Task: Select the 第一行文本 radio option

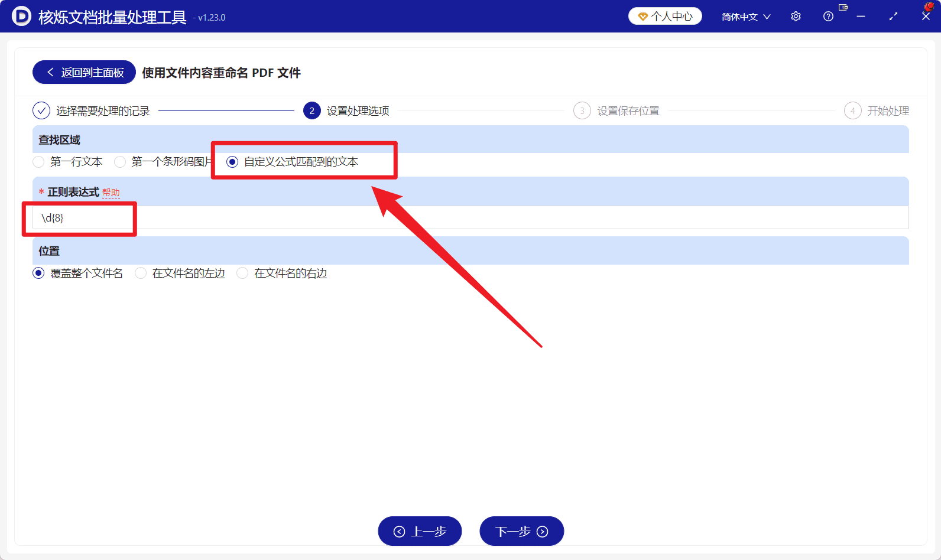Action: 68,162
